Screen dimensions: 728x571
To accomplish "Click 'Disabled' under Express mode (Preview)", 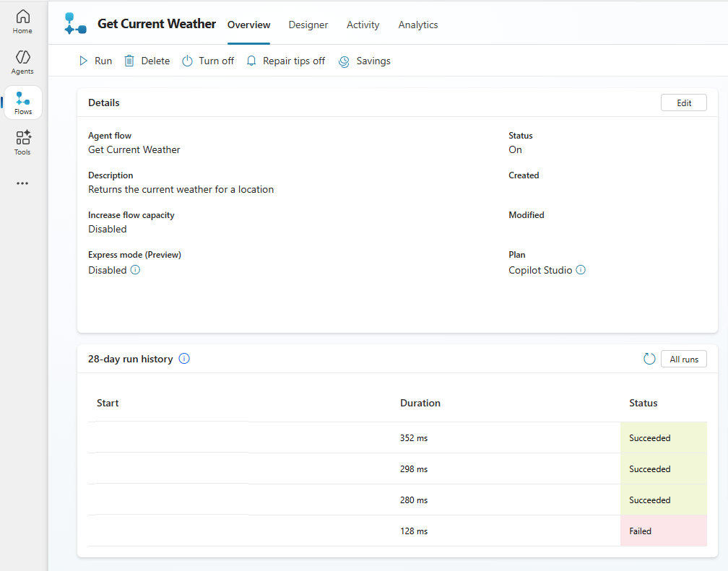I will [x=107, y=270].
